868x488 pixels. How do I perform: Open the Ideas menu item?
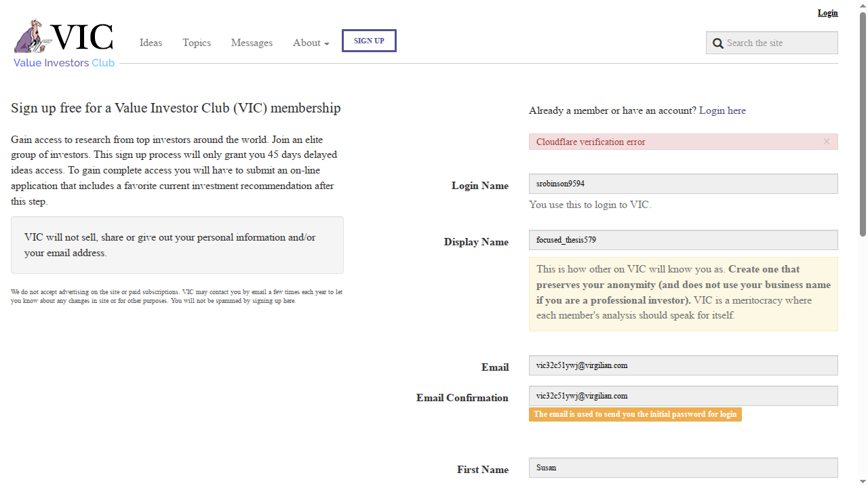pos(151,43)
